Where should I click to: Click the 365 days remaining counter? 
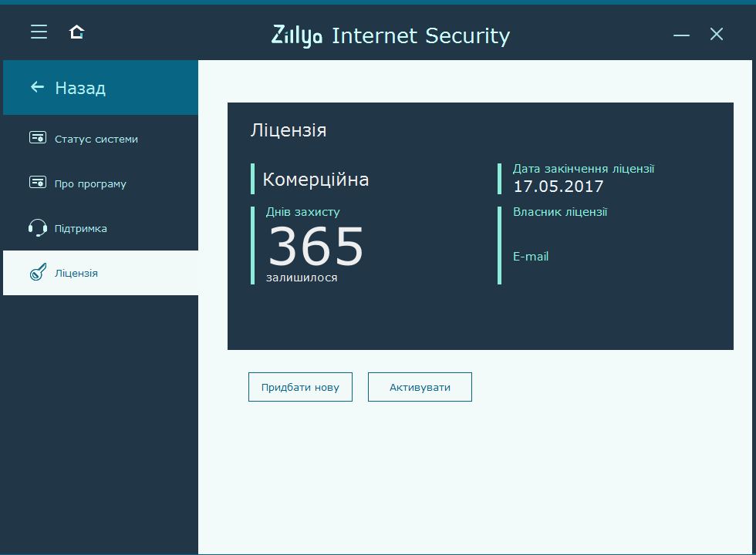(316, 247)
